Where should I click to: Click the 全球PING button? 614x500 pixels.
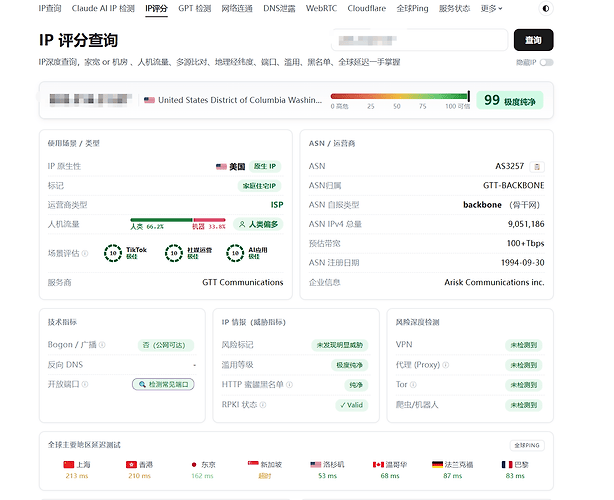527,445
